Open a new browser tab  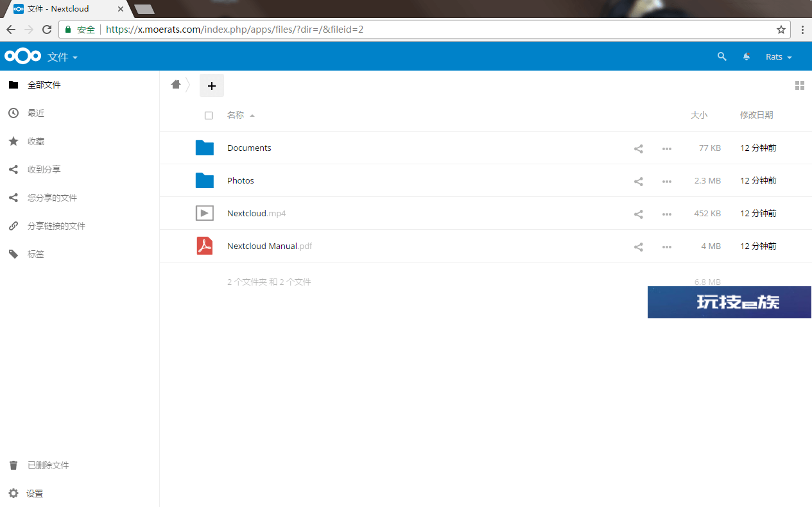[x=144, y=9]
